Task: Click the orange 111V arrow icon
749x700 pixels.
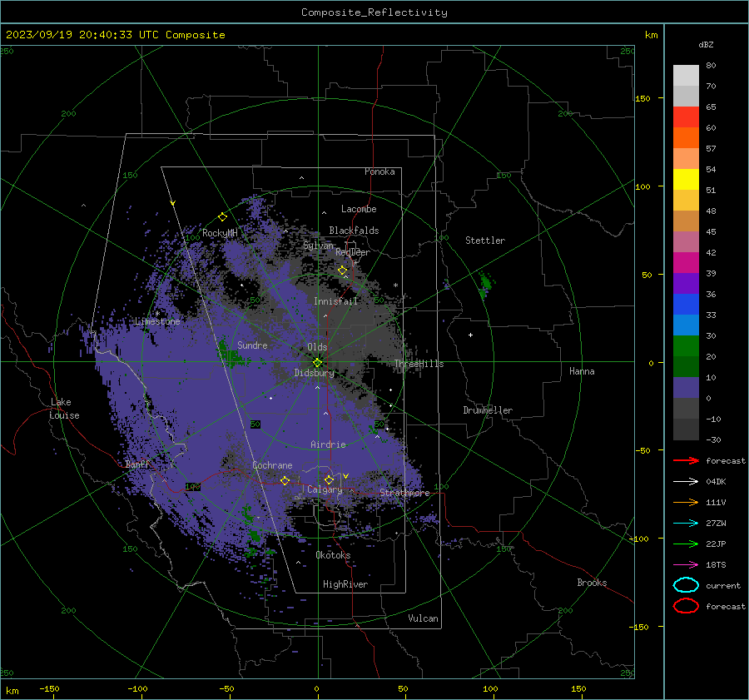Action: [x=686, y=502]
